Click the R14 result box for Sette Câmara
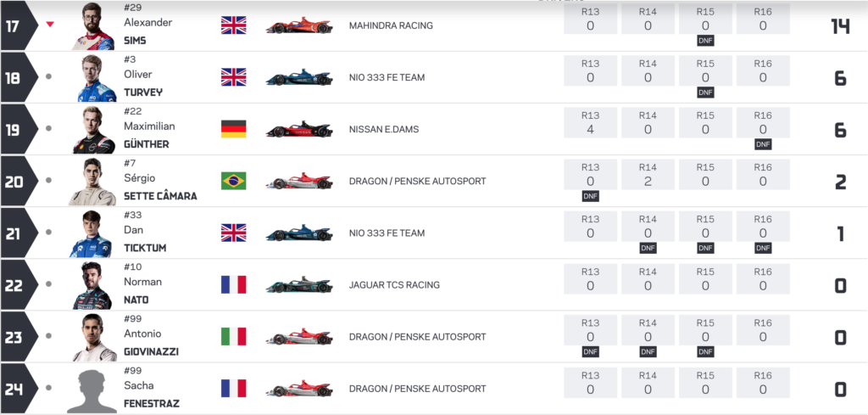This screenshot has height=415, width=868. point(648,174)
